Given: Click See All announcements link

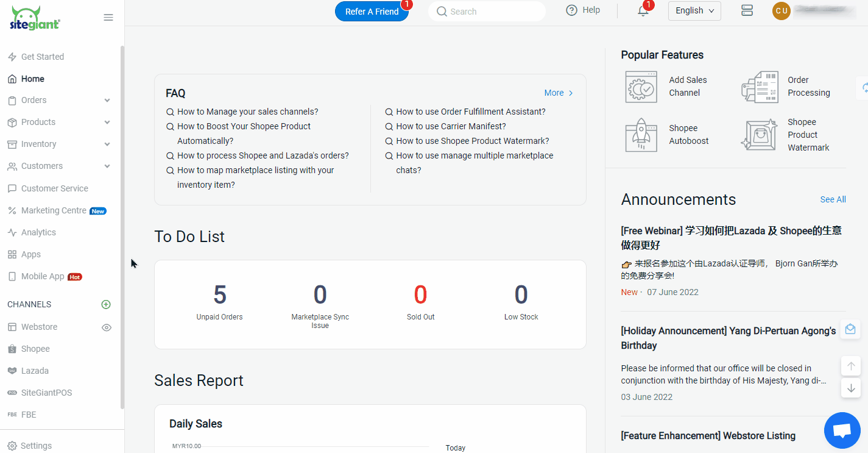Looking at the screenshot, I should (833, 199).
